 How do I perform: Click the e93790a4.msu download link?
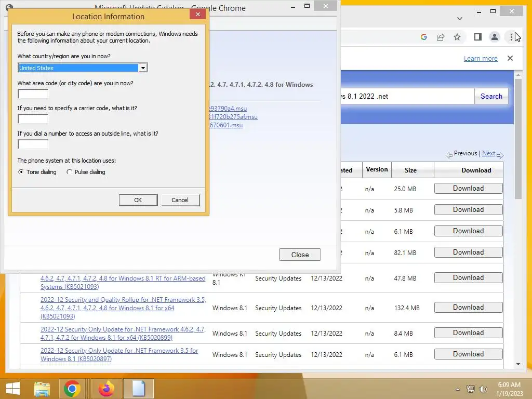coord(228,109)
